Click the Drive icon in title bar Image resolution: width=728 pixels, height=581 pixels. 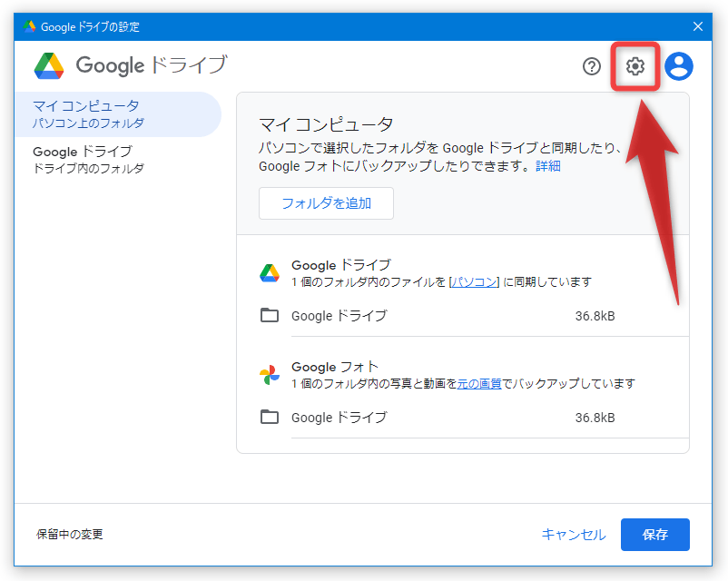(29, 26)
